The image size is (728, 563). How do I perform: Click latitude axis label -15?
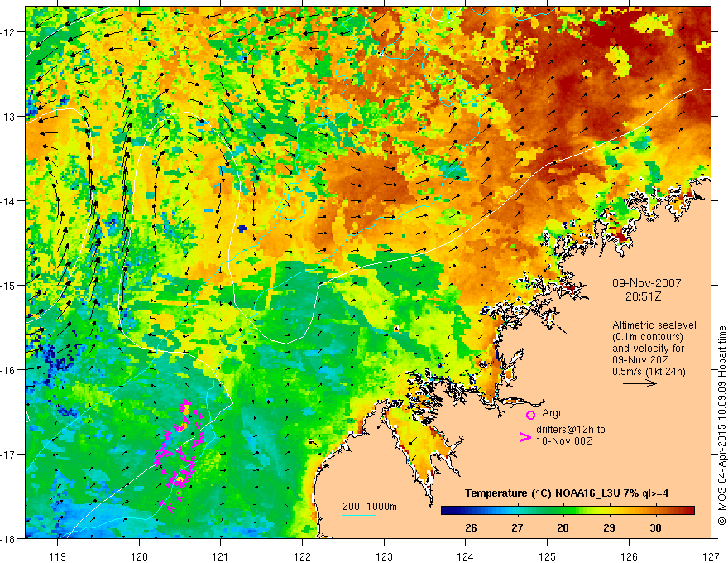click(9, 285)
